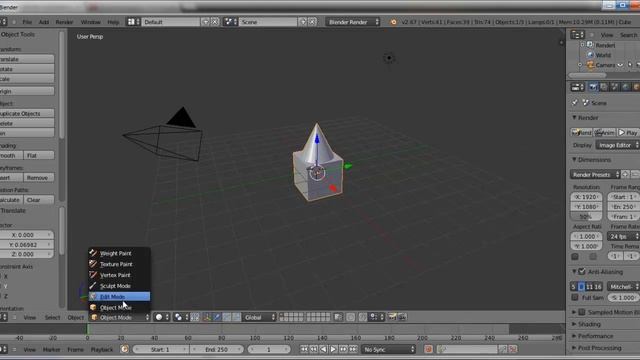Select Edit Mode in the mode menu

(119, 297)
